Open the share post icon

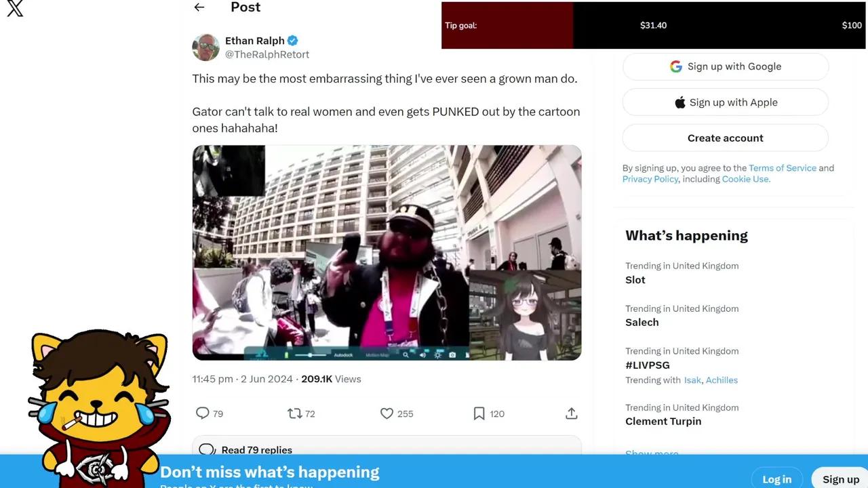tap(571, 413)
